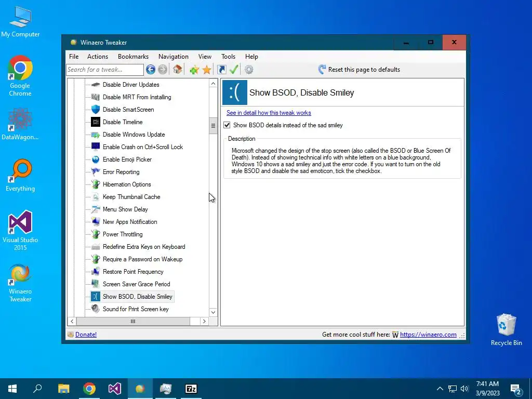Viewport: 532px width, 399px height.
Task: Click the green plus-star Add bookmark icon
Action: 194,70
